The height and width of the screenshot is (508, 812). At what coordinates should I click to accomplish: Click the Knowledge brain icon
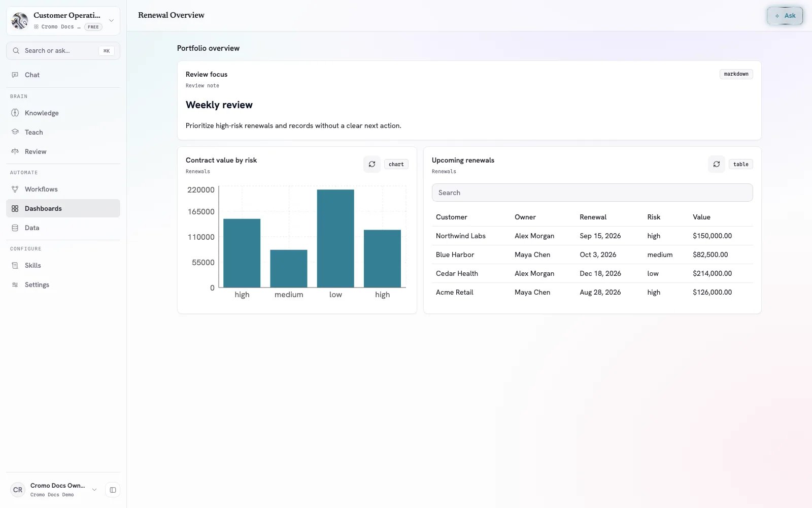pos(15,113)
